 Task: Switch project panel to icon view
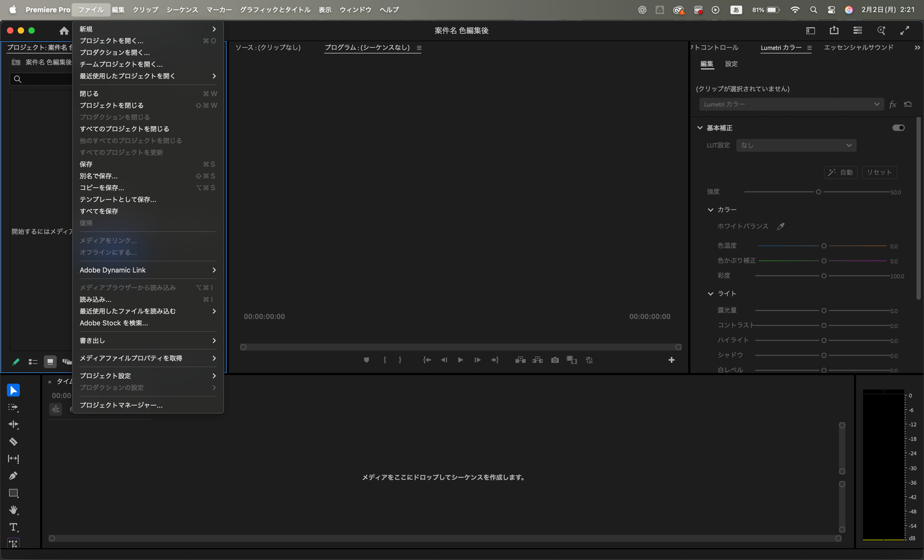50,361
